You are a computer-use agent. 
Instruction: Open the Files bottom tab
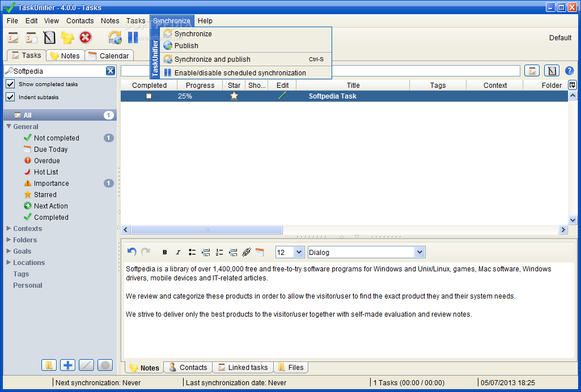coord(291,367)
